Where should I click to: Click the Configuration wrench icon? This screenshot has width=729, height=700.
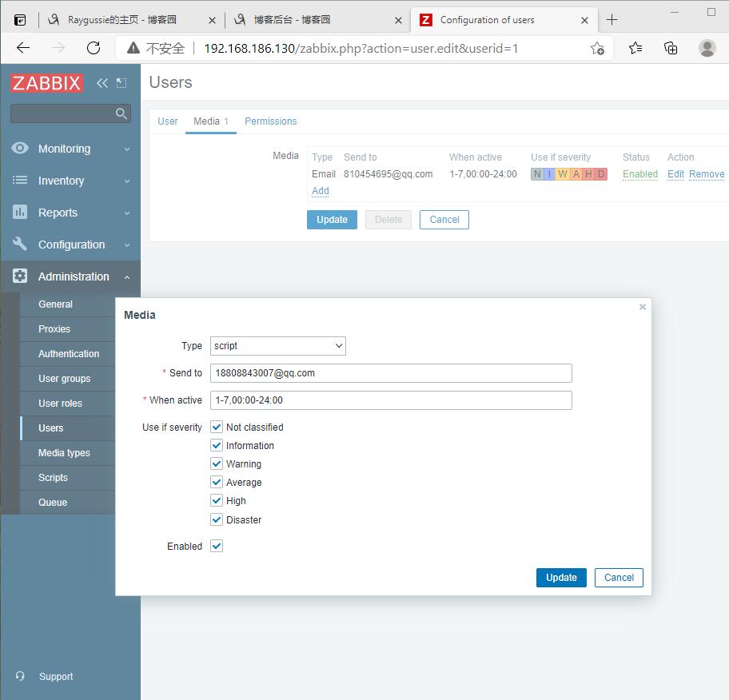(19, 244)
